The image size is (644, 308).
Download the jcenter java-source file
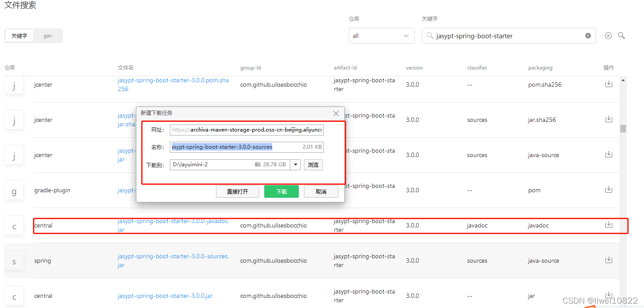(x=609, y=154)
